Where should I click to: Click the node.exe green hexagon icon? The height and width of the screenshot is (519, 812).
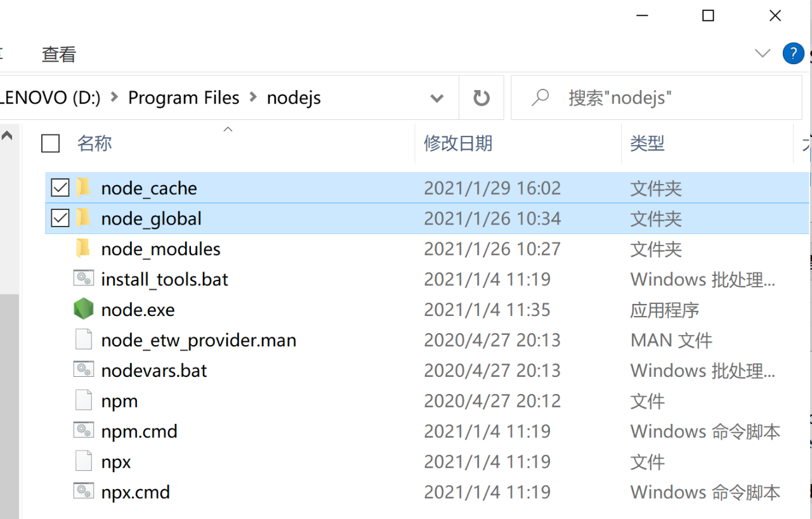tap(83, 310)
